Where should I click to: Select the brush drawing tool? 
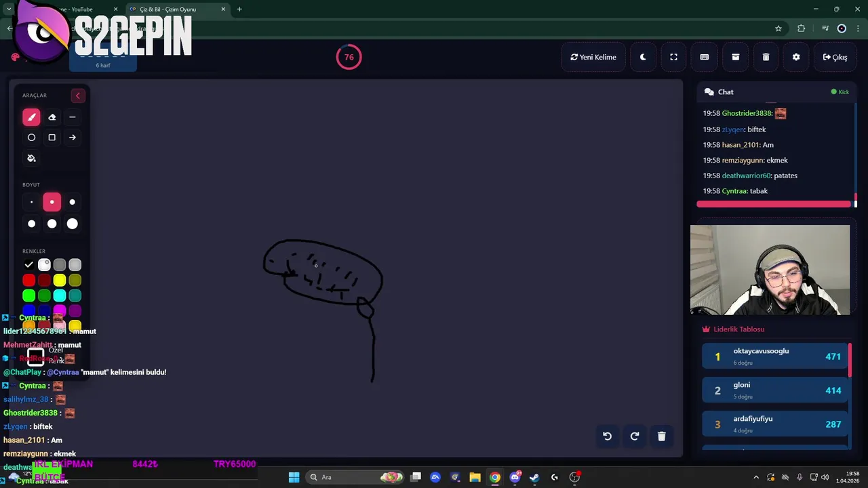31,117
